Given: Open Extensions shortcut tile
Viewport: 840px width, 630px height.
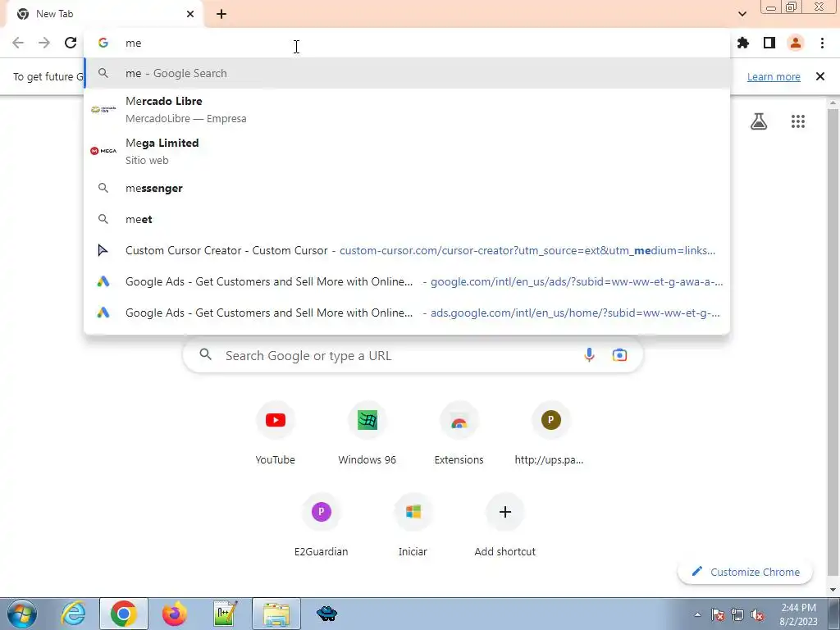Looking at the screenshot, I should 459,433.
